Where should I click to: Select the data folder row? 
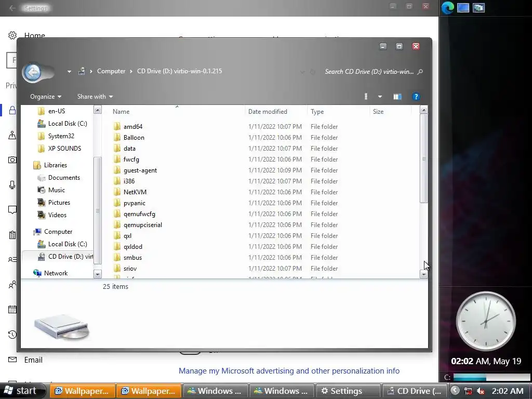[x=225, y=148]
